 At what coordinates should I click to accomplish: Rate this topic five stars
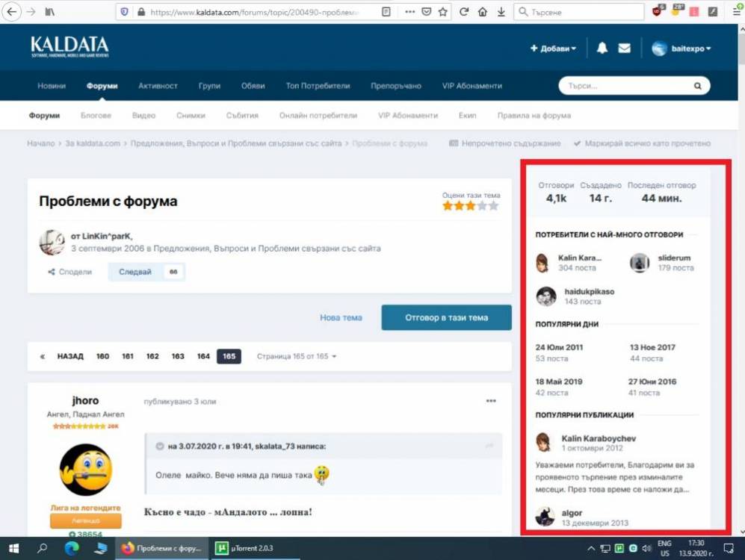(494, 205)
